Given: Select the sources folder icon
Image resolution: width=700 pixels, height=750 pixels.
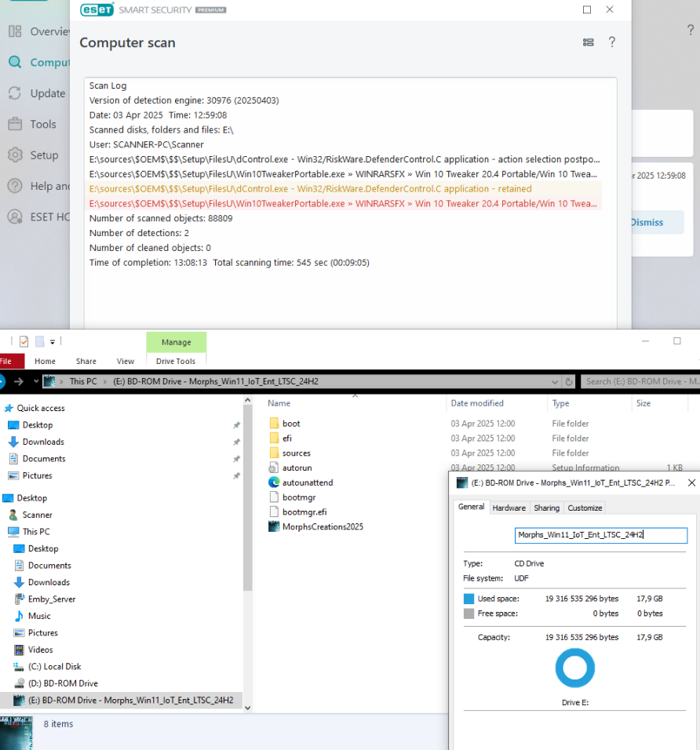Looking at the screenshot, I should coord(274,453).
